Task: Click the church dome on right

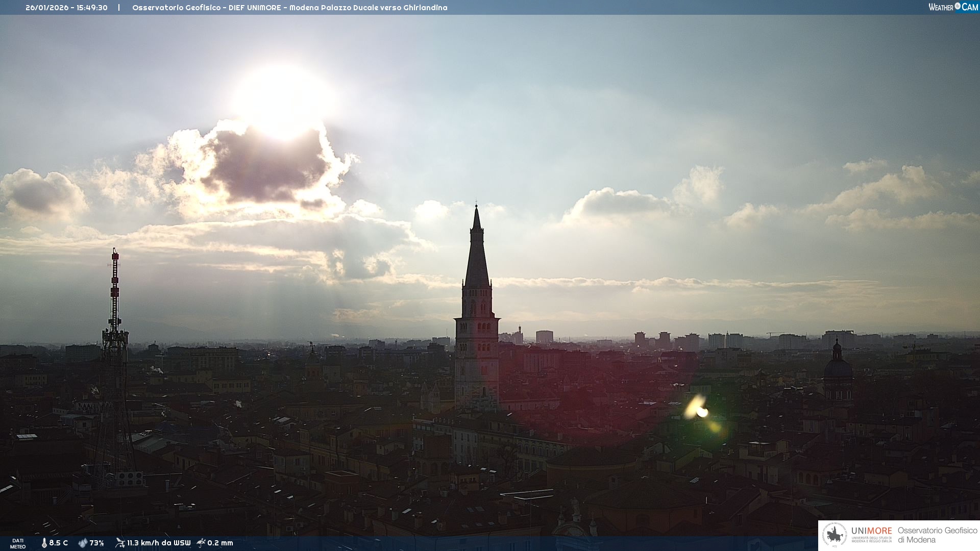Action: pyautogui.click(x=838, y=367)
